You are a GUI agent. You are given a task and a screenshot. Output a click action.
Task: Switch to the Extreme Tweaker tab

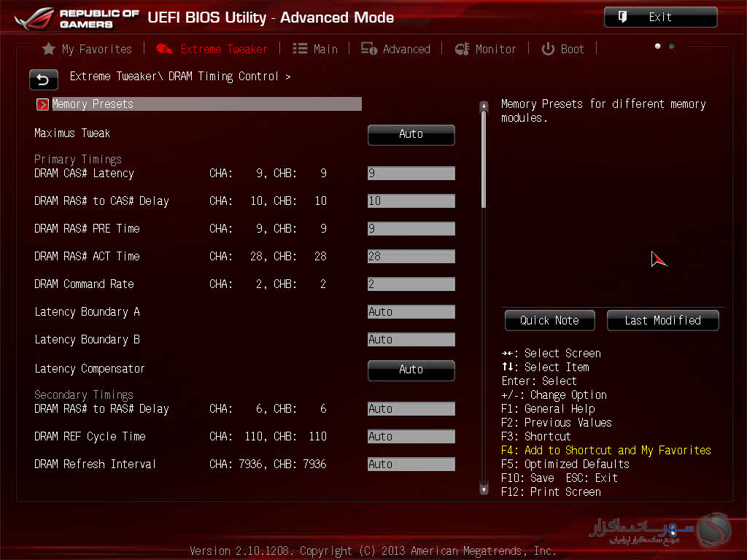pyautogui.click(x=223, y=49)
